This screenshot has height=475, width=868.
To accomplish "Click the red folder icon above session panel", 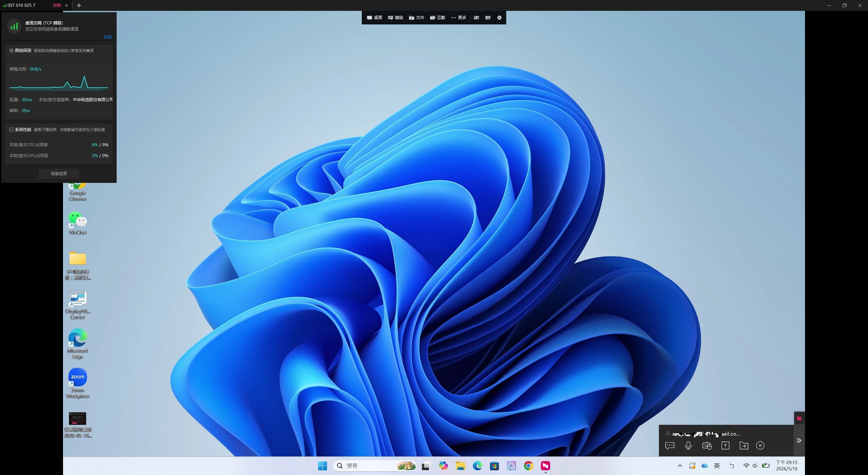I will click(x=799, y=418).
